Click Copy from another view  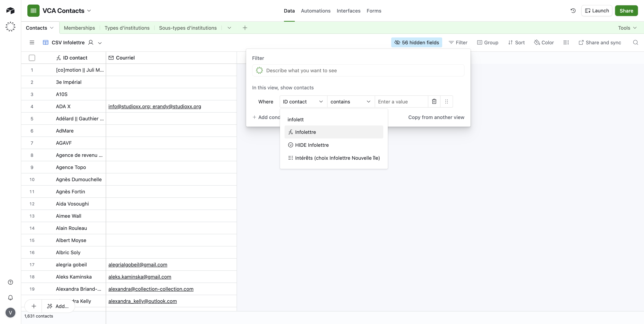point(436,117)
